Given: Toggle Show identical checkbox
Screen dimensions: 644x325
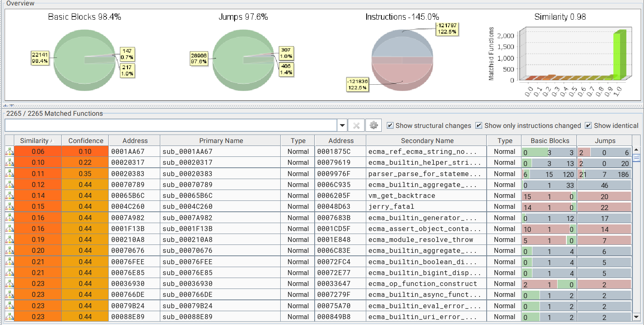Looking at the screenshot, I should coord(588,126).
